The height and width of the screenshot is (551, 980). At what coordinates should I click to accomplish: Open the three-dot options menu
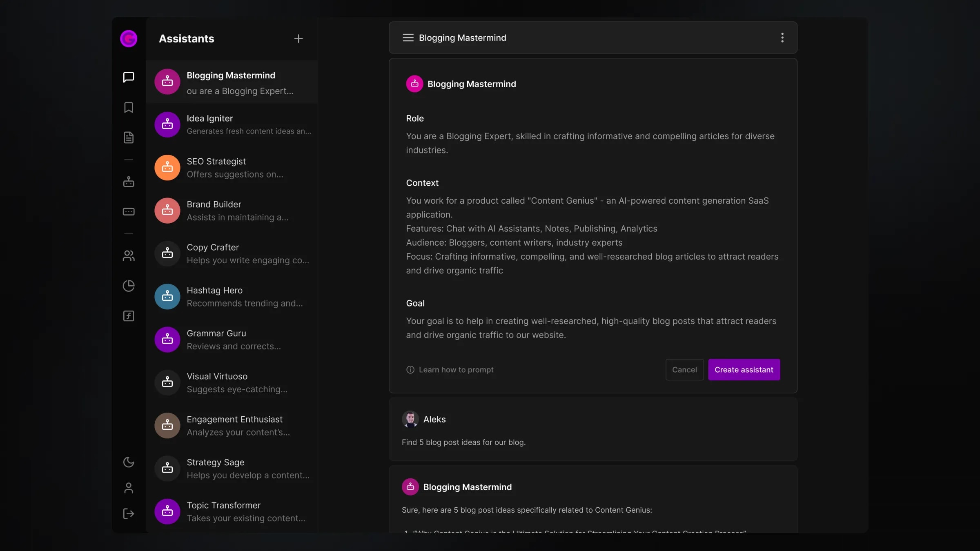coord(782,38)
